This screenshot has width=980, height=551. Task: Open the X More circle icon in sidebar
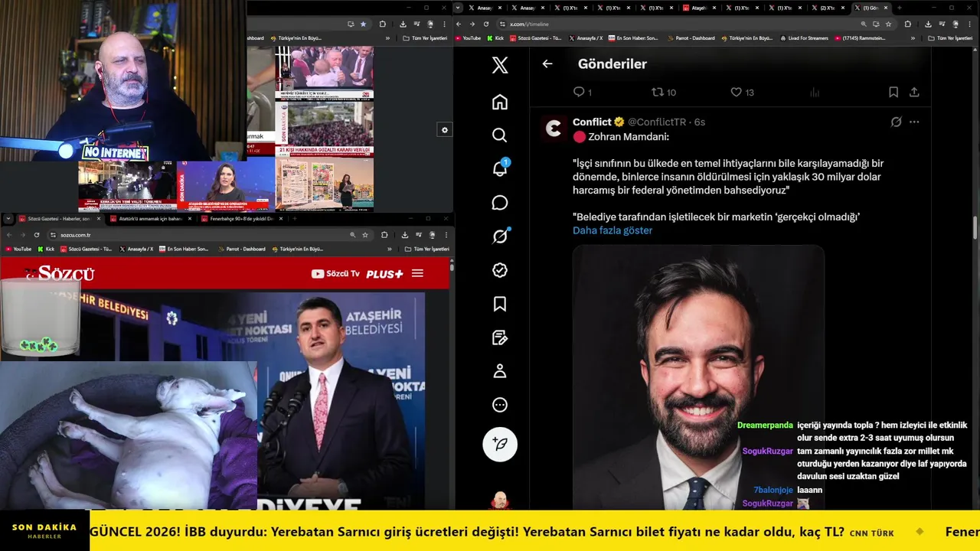coord(500,405)
